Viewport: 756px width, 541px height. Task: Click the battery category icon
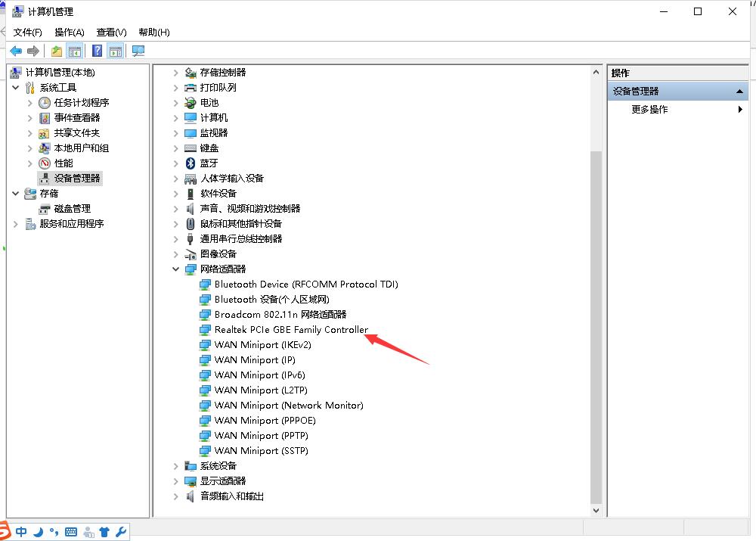point(191,103)
